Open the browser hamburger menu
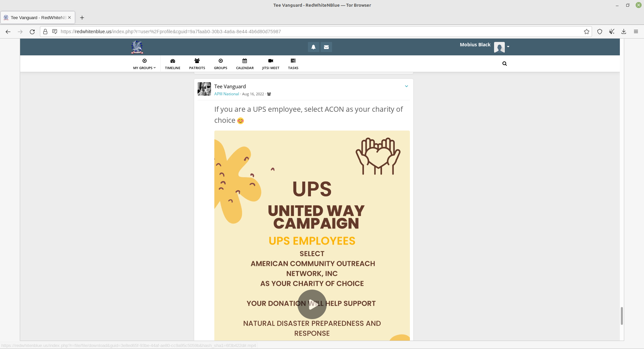This screenshot has width=644, height=349. 636,32
